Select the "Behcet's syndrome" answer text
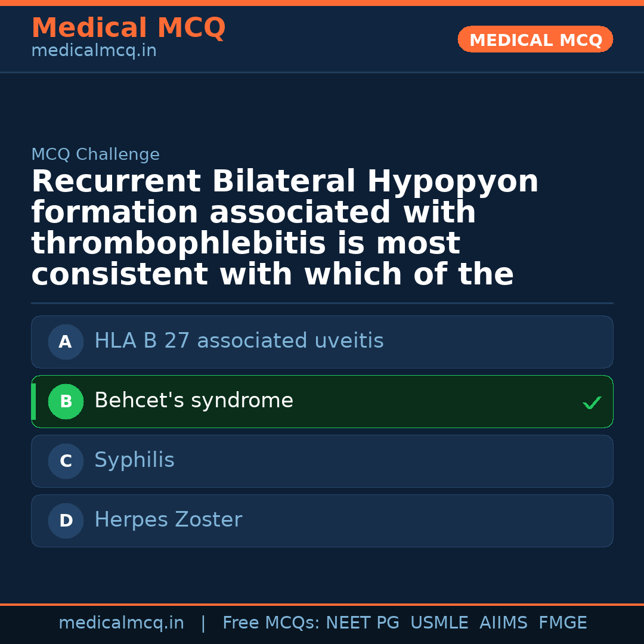The width and height of the screenshot is (644, 644). pos(193,401)
